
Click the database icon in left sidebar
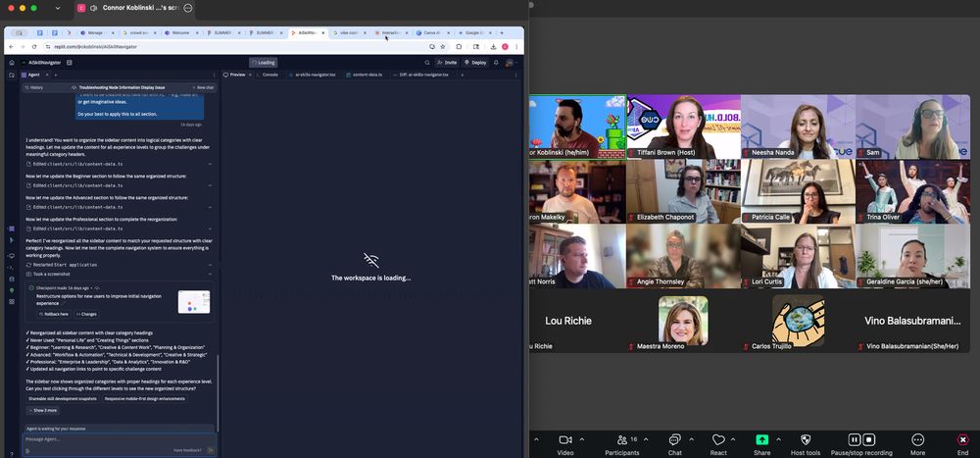click(11, 280)
